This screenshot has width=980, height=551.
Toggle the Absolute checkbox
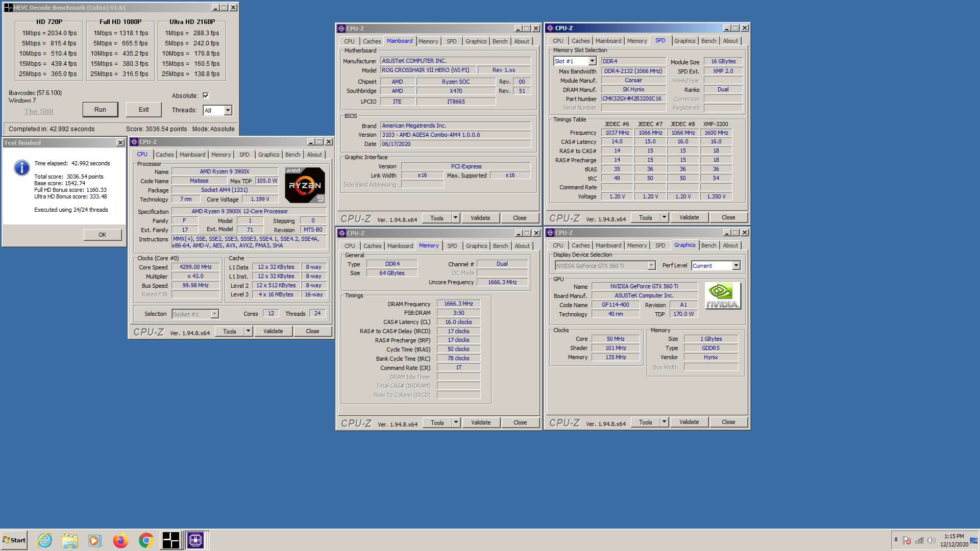click(206, 95)
